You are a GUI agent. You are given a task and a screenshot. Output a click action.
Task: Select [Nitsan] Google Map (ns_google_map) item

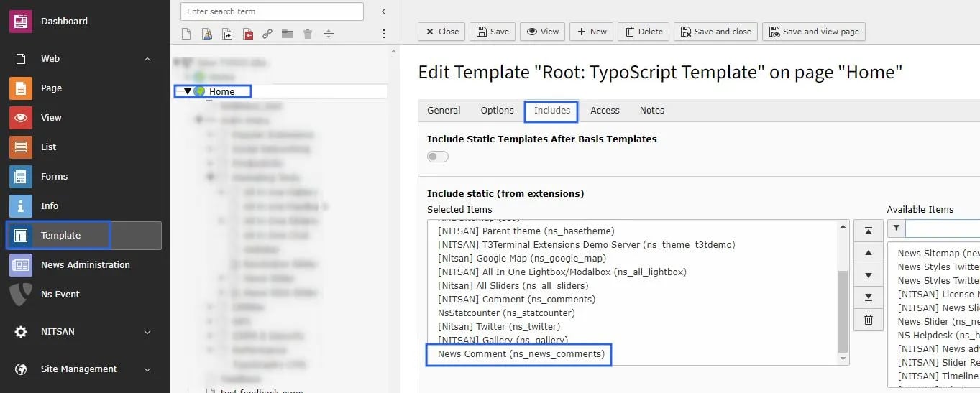pos(521,259)
